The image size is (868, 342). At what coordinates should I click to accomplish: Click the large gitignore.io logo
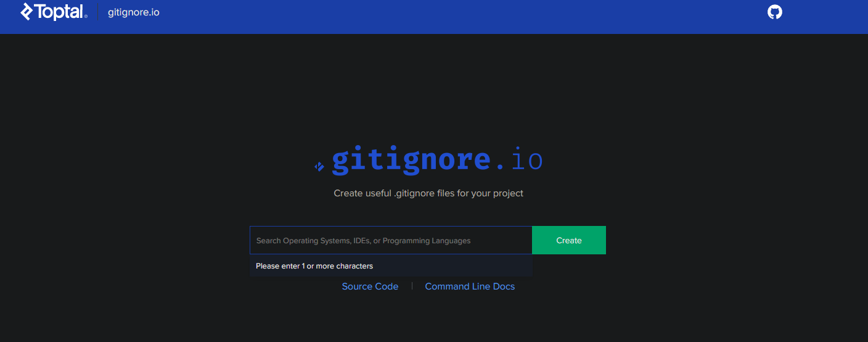point(428,159)
